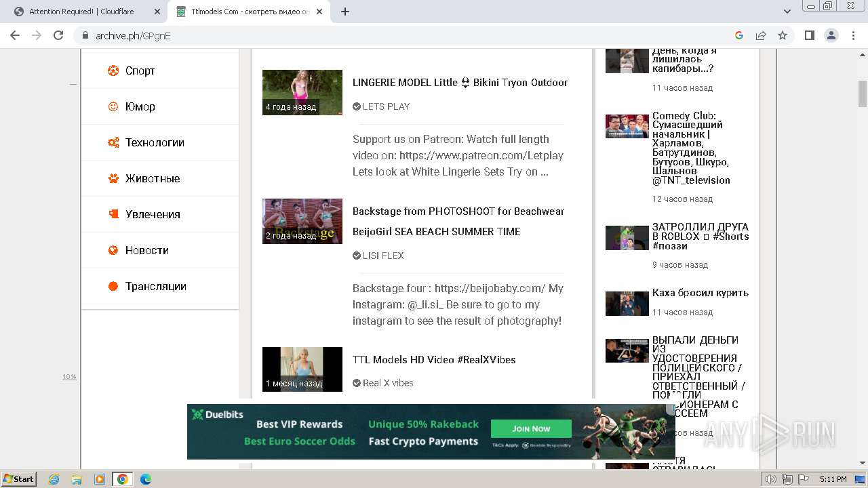Open the Увлечения category icon
Viewport: 868px width, 488px height.
(113, 214)
